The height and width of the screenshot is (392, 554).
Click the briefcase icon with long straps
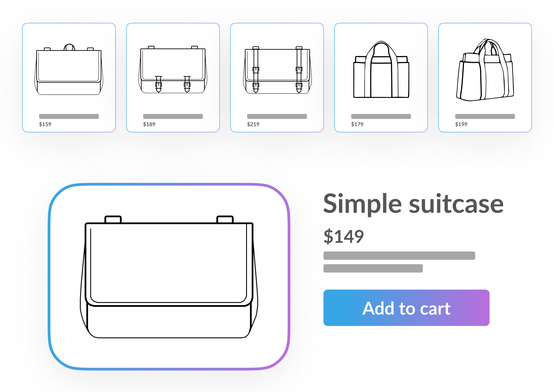277,70
